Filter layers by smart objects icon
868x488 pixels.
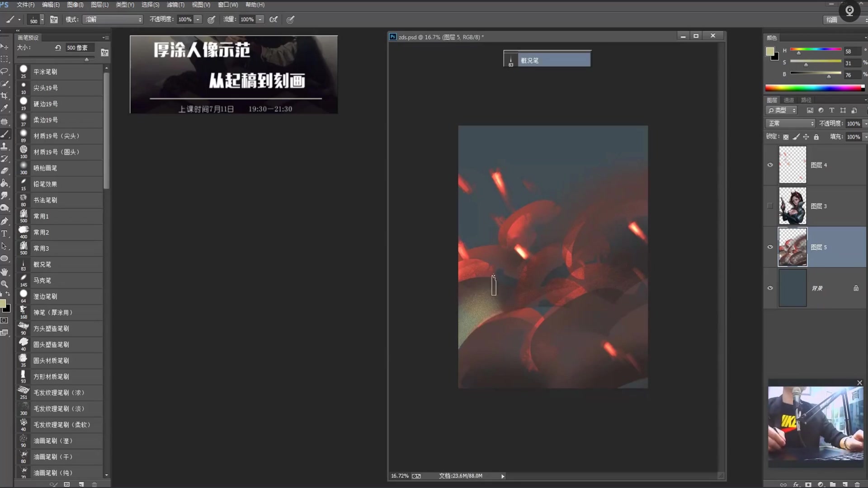point(854,110)
